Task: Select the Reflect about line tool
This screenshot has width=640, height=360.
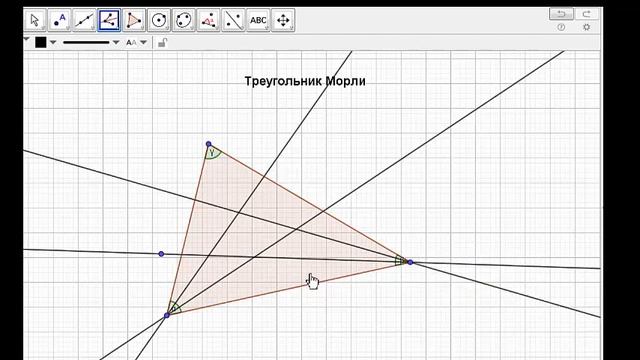Action: 233,20
